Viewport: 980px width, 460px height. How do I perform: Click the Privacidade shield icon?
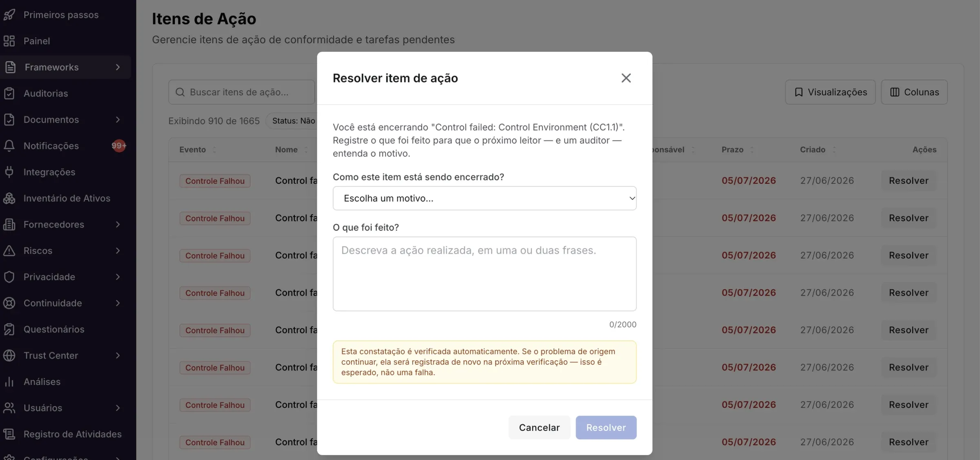pyautogui.click(x=9, y=277)
